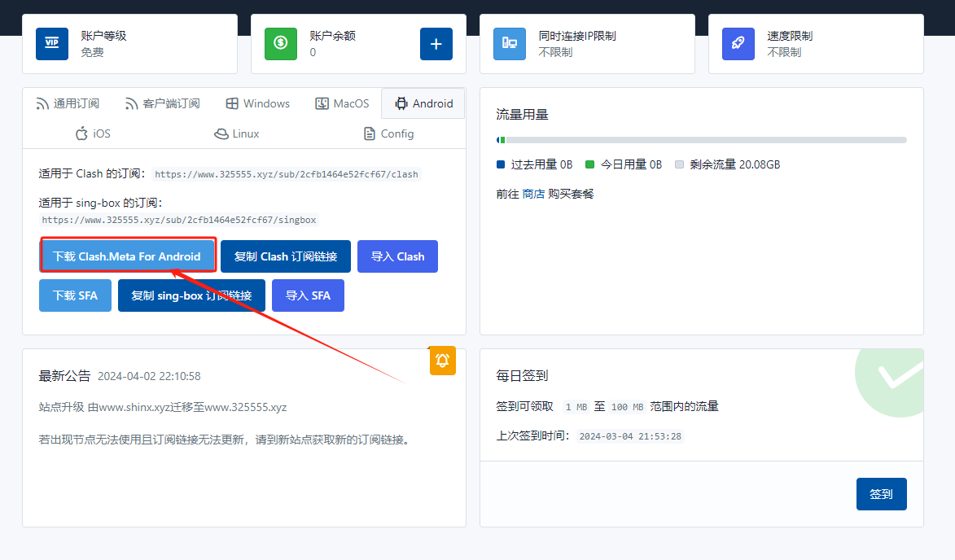955x560 pixels.
Task: Click the green 今日用量 legend swatch
Action: pyautogui.click(x=589, y=164)
